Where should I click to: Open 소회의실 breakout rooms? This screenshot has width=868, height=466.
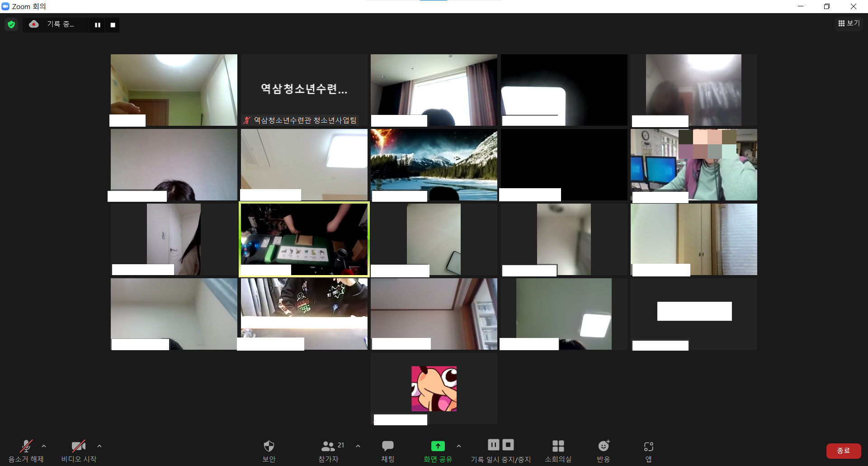558,451
